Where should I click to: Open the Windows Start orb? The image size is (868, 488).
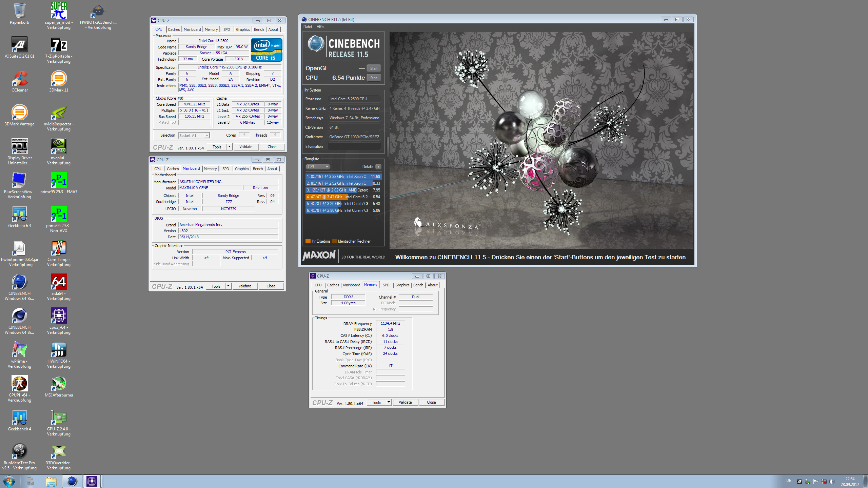[9, 481]
